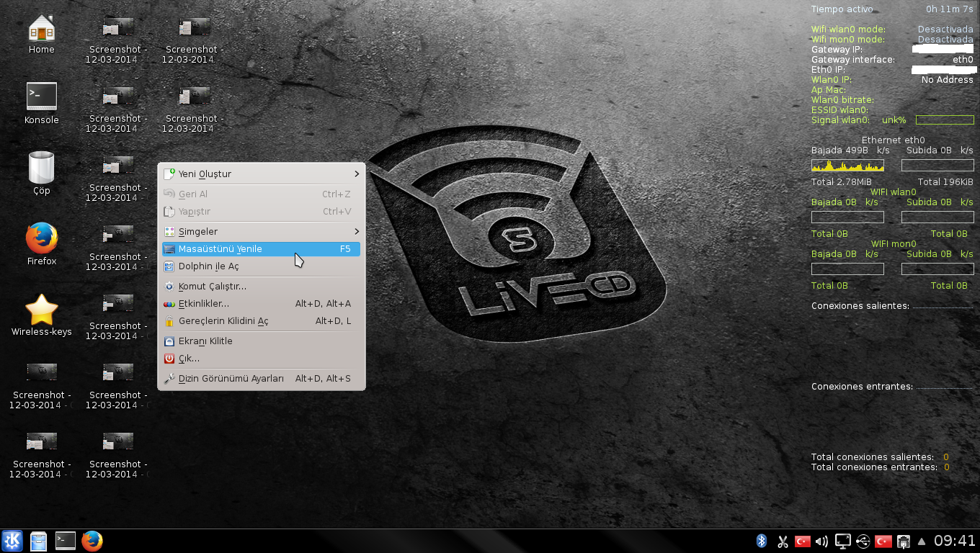
Task: Select Dolphin ile Aç
Action: pyautogui.click(x=262, y=266)
